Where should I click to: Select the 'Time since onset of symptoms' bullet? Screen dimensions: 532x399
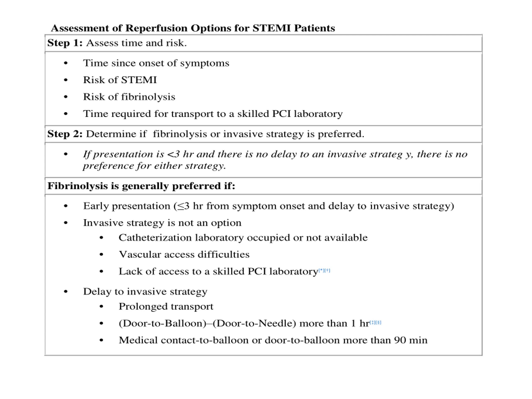click(156, 63)
